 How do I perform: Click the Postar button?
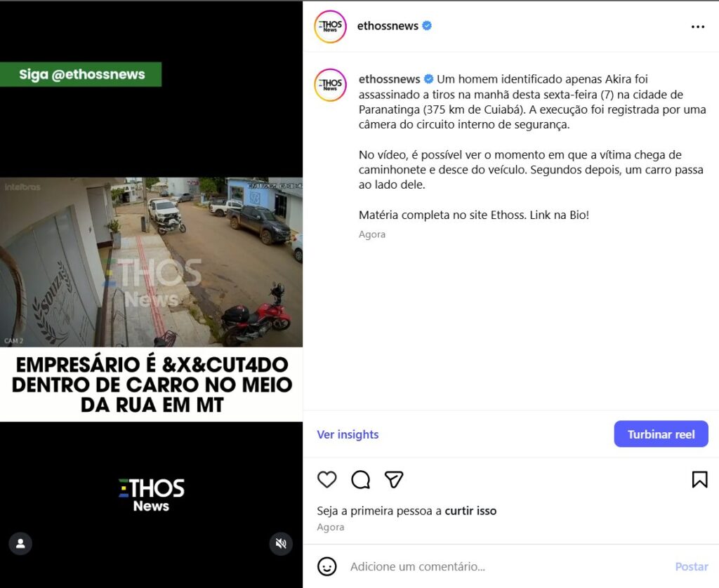click(x=691, y=566)
